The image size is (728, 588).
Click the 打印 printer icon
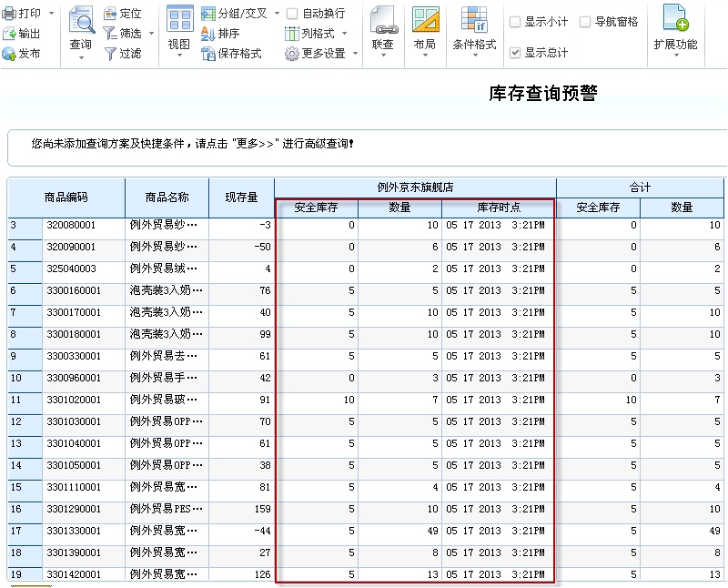point(9,14)
